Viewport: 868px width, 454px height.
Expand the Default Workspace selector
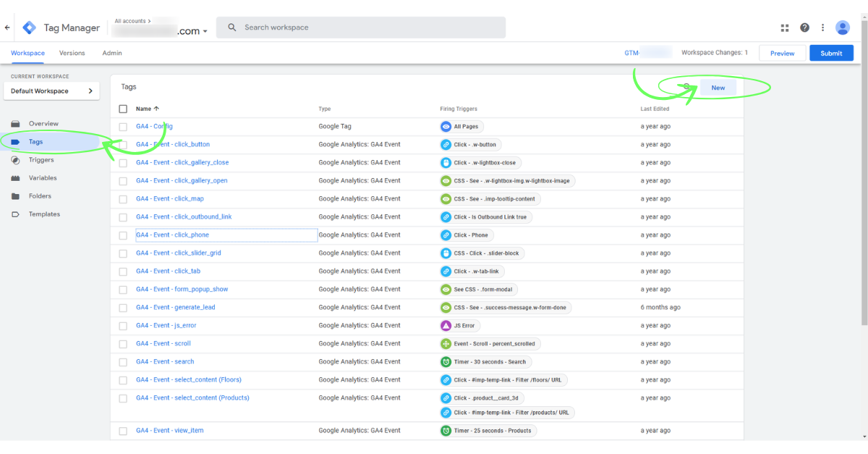coord(51,91)
